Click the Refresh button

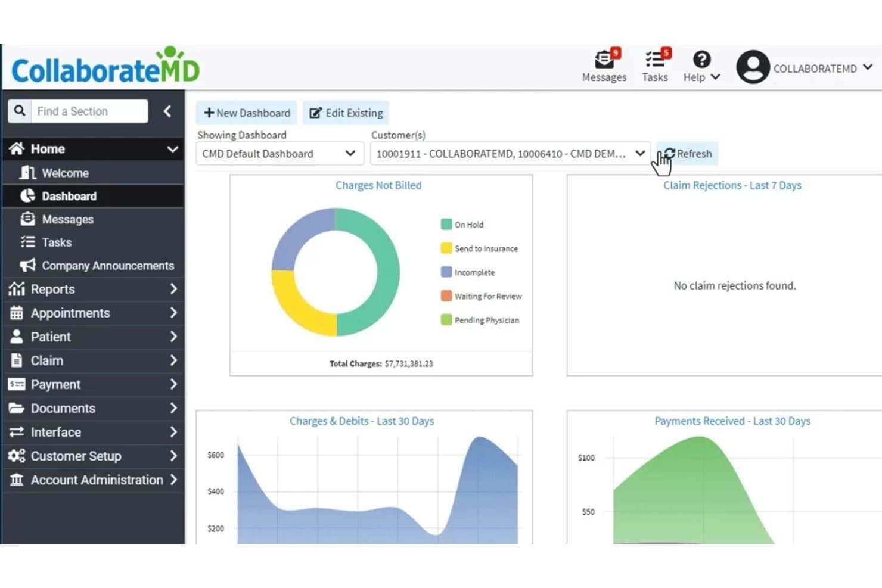pos(688,154)
